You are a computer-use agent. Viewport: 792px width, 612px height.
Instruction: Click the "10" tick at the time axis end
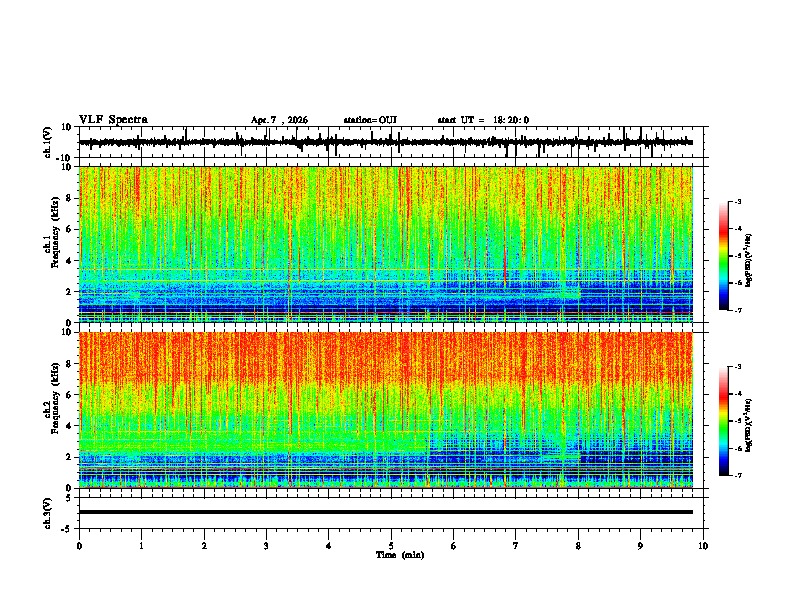tap(703, 546)
